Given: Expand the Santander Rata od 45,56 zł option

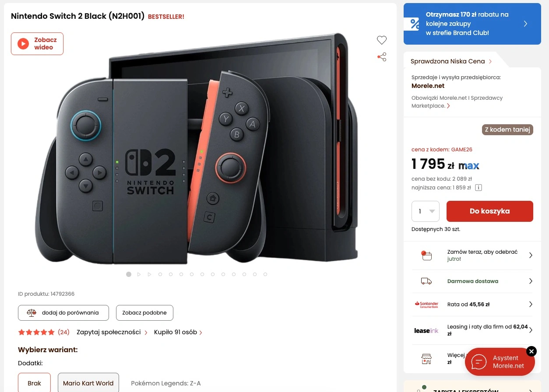Looking at the screenshot, I should (472, 304).
